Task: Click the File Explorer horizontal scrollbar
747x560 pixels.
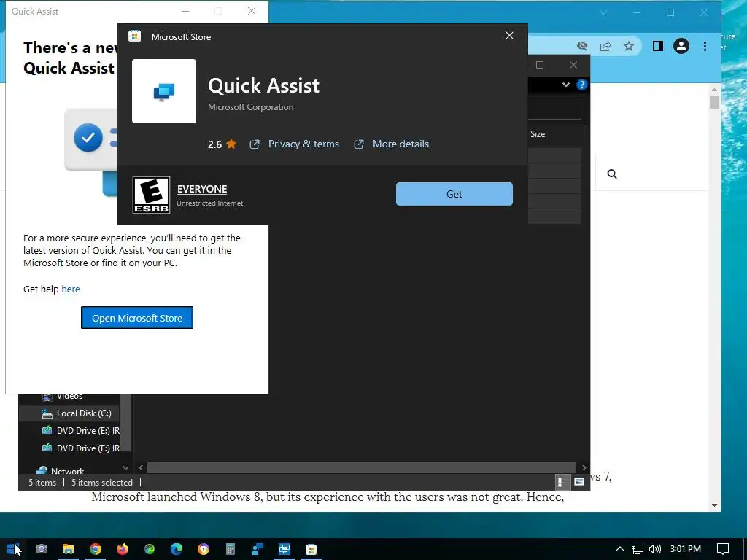Action: tap(362, 467)
